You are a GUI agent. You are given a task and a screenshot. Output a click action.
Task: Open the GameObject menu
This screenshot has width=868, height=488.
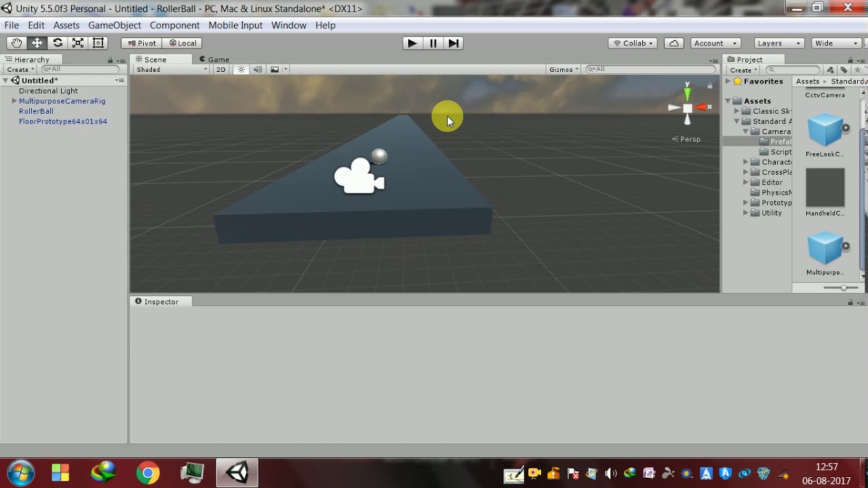[x=115, y=25]
